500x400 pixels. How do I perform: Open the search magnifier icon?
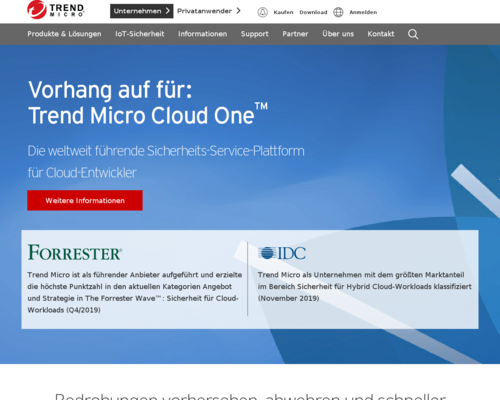click(413, 34)
